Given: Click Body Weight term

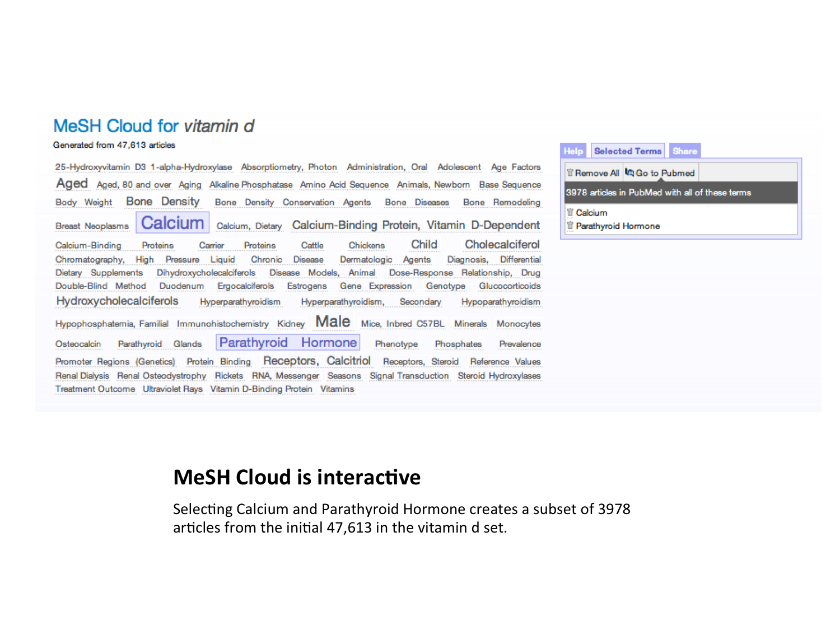Looking at the screenshot, I should pos(83,202).
